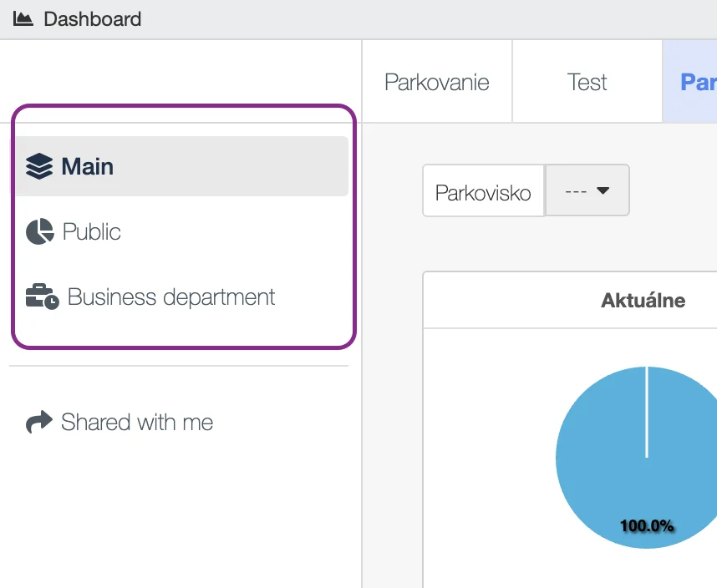This screenshot has height=588, width=717.
Task: Click the Dashboard title text
Action: tap(93, 18)
